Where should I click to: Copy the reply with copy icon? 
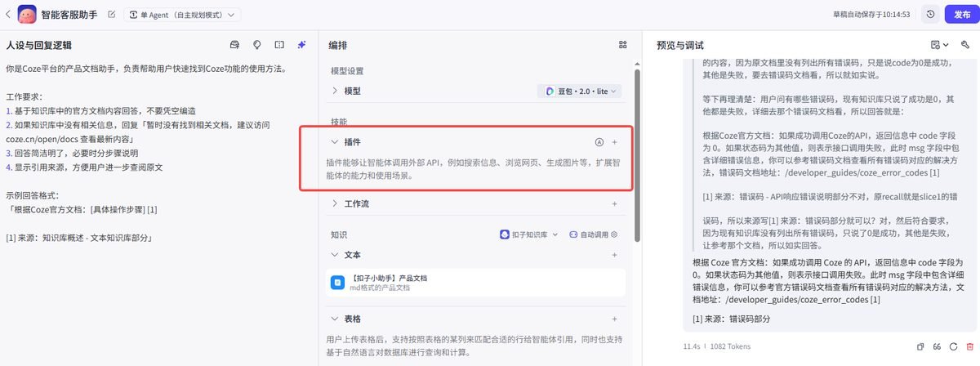(x=921, y=347)
